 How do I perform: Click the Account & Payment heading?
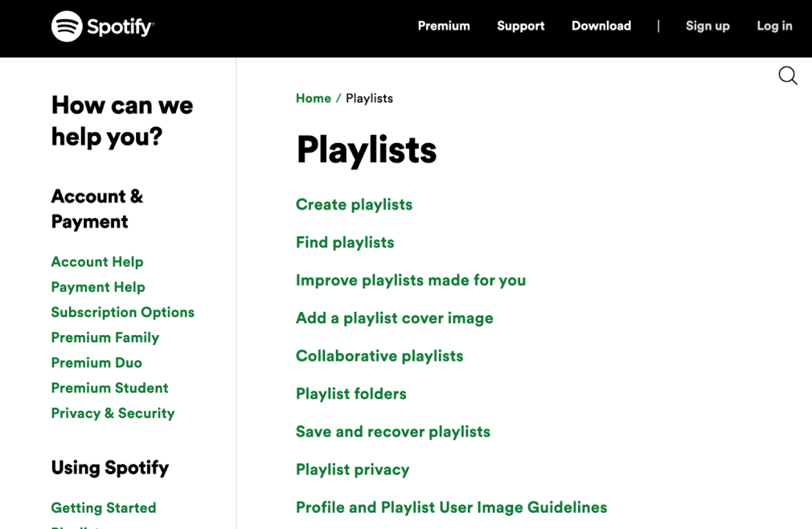pos(97,208)
